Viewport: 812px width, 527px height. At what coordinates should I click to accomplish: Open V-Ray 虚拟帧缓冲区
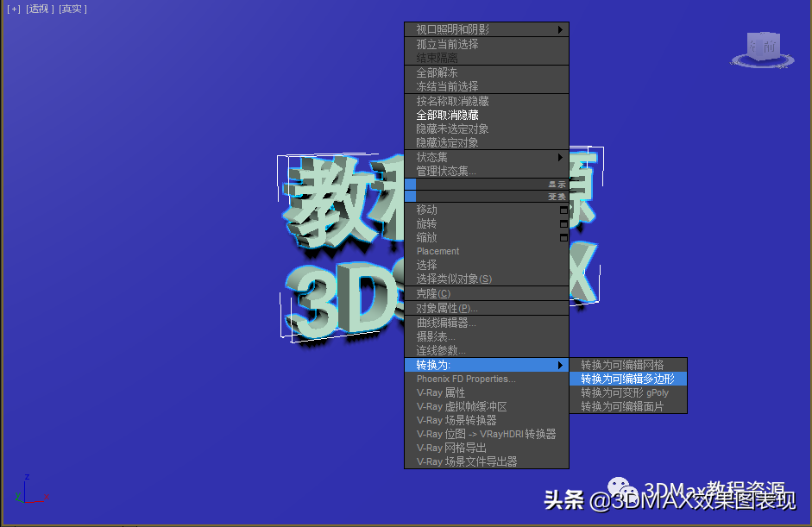(487, 407)
